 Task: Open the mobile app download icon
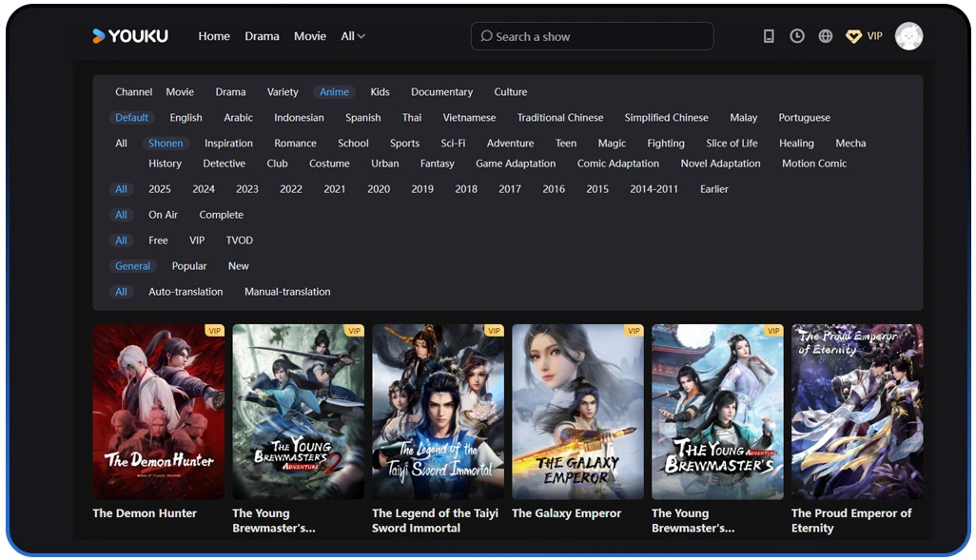(769, 36)
